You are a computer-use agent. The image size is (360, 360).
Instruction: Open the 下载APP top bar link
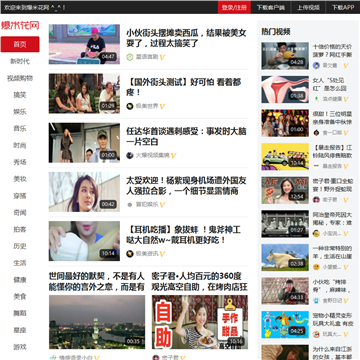pyautogui.click(x=343, y=7)
